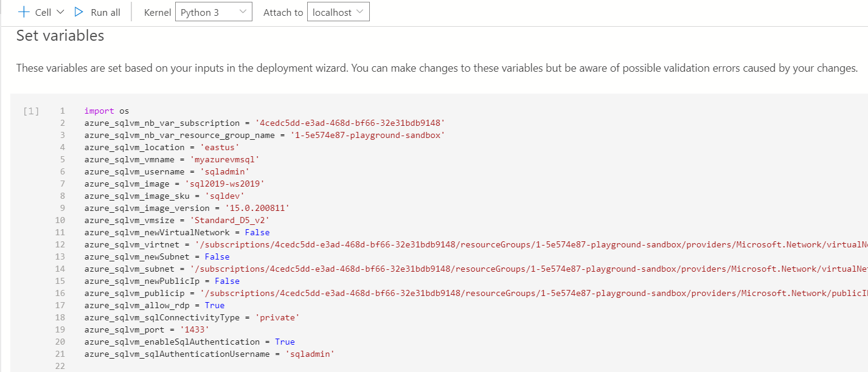868x372 pixels.
Task: Place cursor in the '1433' port value
Action: [195, 329]
